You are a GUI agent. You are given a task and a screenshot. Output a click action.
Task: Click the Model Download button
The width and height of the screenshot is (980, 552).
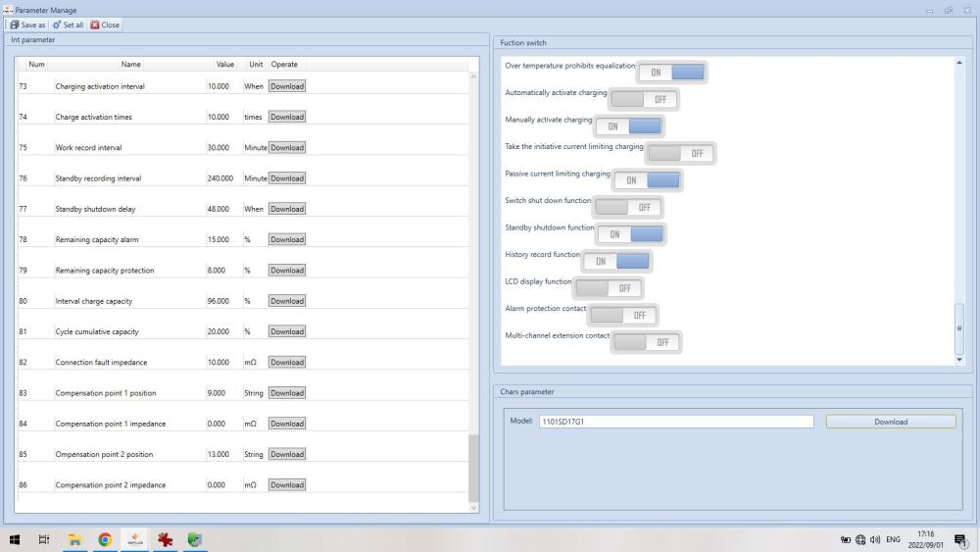(x=891, y=422)
